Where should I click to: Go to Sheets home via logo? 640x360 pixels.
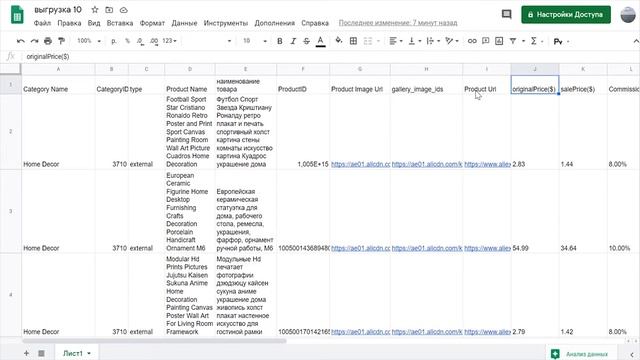(17, 15)
